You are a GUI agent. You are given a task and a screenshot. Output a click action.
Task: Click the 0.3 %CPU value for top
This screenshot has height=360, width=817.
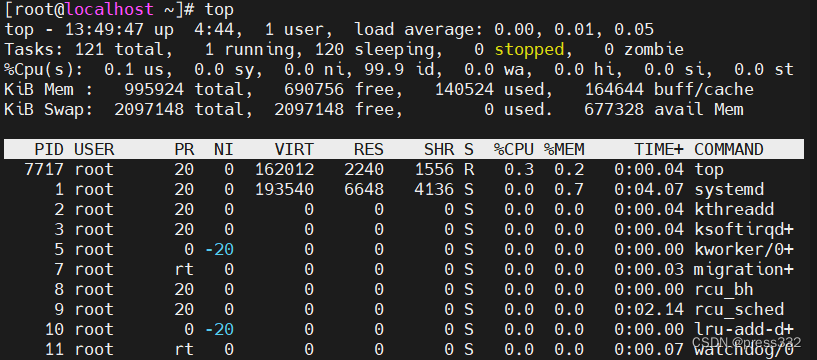[x=519, y=169]
